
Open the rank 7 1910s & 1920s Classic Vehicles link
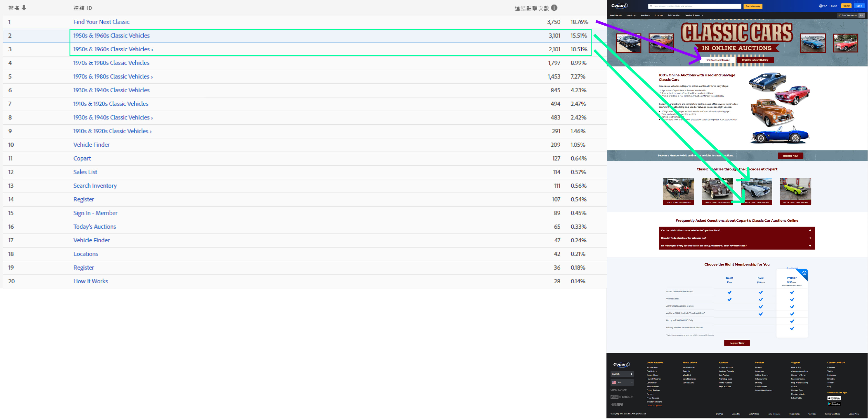point(111,104)
